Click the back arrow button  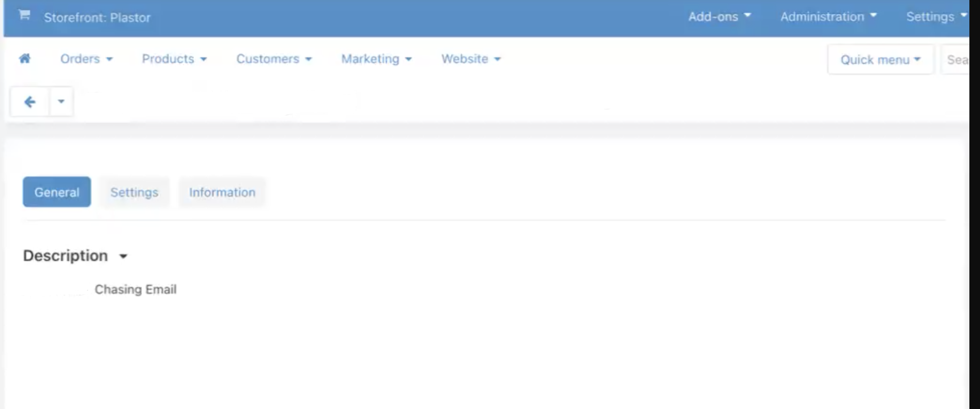click(x=30, y=101)
